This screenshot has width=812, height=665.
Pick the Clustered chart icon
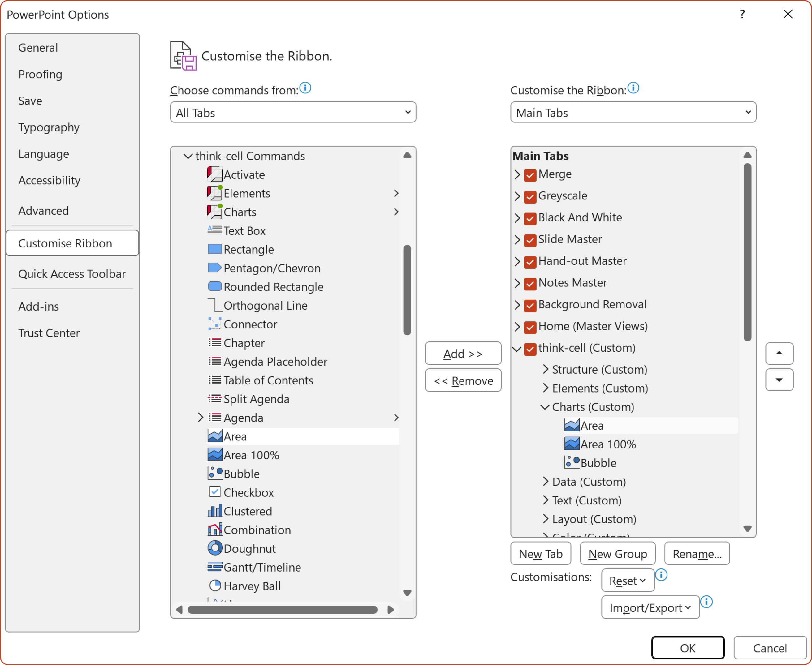click(x=214, y=511)
